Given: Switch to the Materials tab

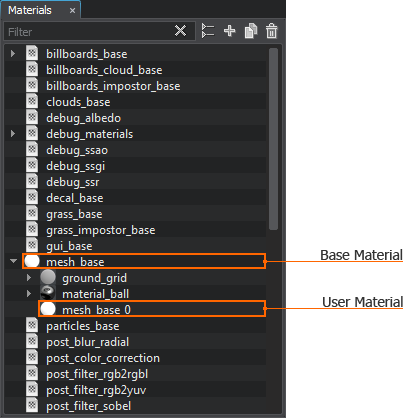Looking at the screenshot, I should click(30, 10).
